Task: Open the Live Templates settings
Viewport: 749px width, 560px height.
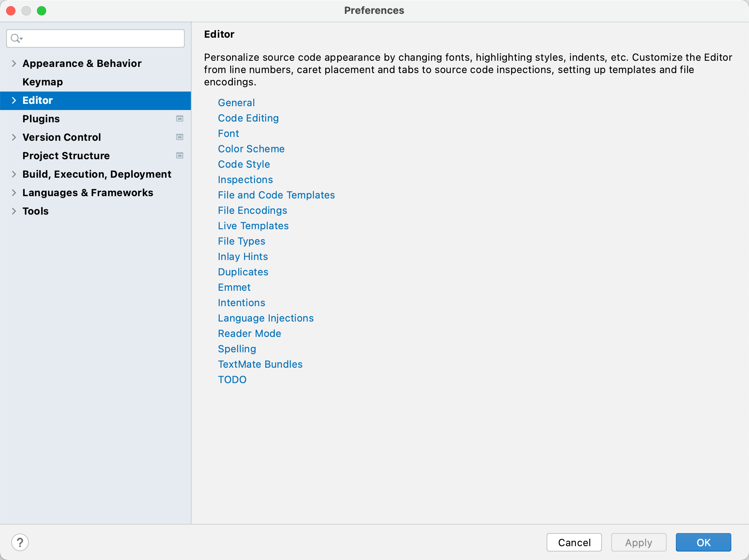Action: pyautogui.click(x=253, y=226)
